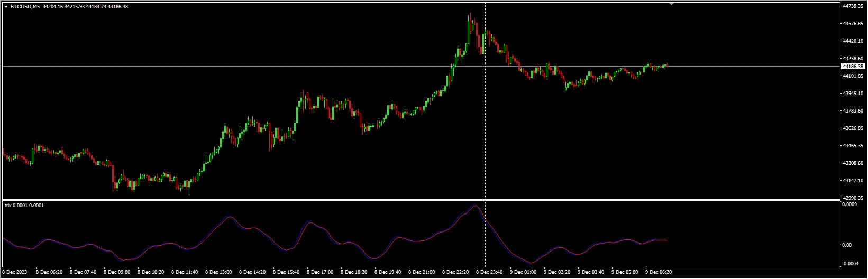Click the 43945.10 price scale label

pos(853,94)
